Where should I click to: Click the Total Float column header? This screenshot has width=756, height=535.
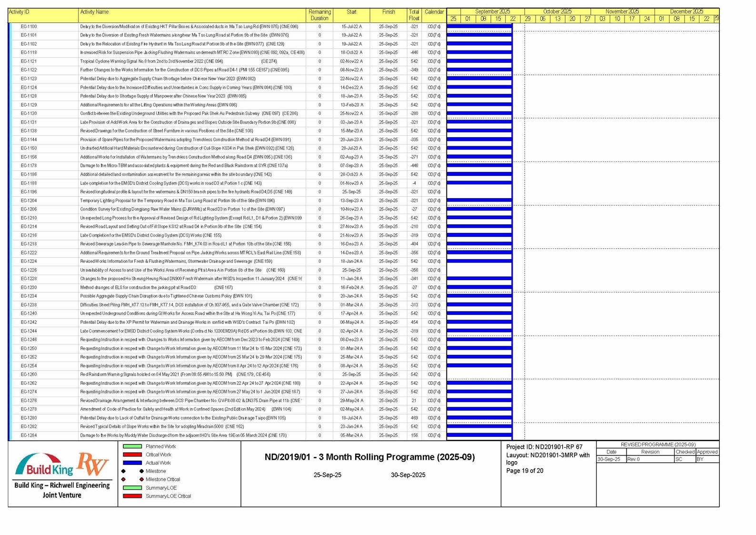(x=414, y=15)
